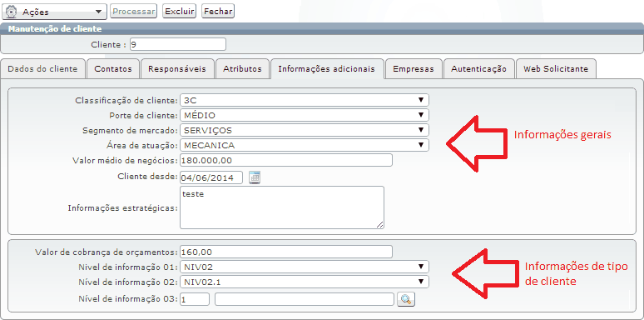Click the magnifier search icon for Nível 03
This screenshot has height=320, width=644.
[406, 299]
